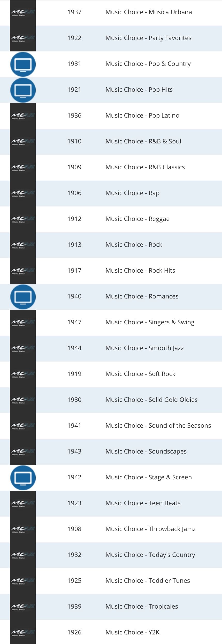This screenshot has width=222, height=644.
Task: Click the Music Choice logo for Smooth Jazz
Action: [23, 348]
